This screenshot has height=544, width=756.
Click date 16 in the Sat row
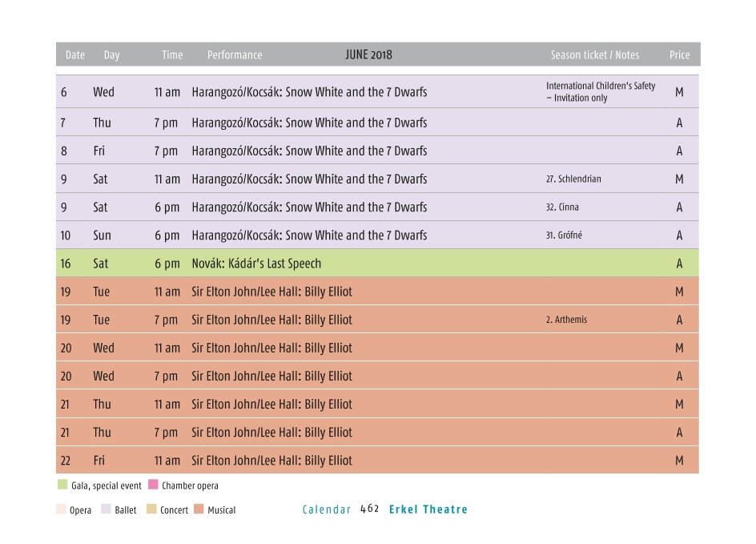coord(66,264)
